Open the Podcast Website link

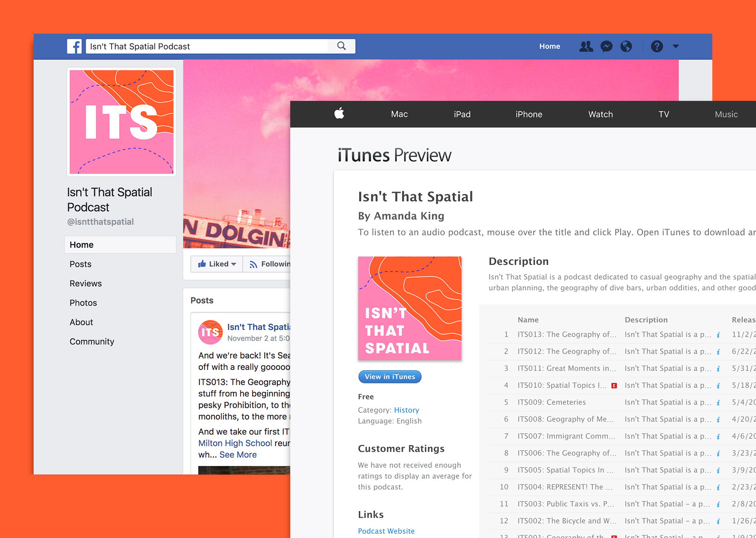(386, 531)
